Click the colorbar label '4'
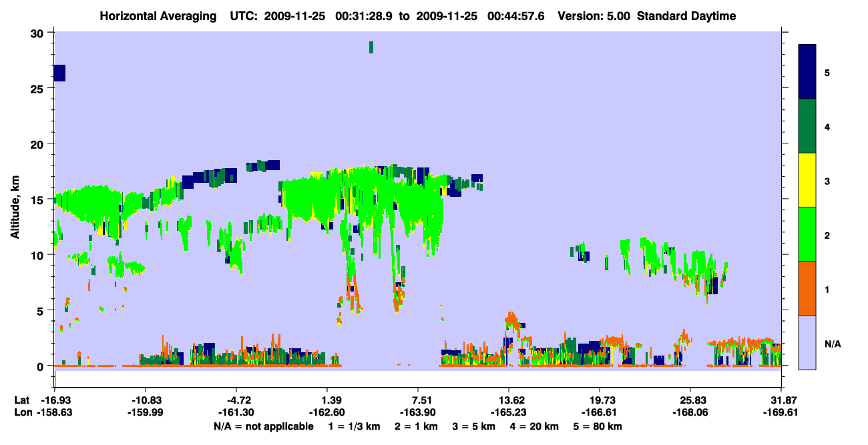Screen dimensions: 868x445 pos(827,126)
